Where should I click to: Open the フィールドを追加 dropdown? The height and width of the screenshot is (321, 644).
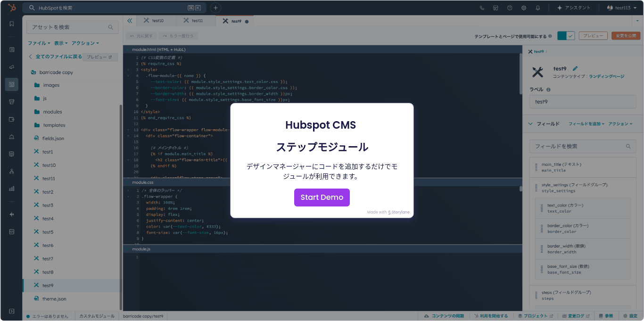coord(586,124)
